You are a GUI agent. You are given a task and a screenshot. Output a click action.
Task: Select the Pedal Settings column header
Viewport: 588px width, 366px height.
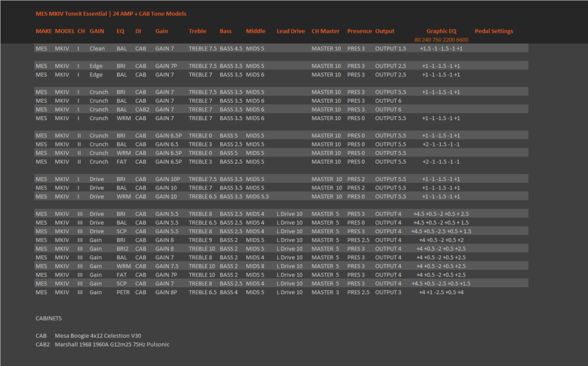[494, 31]
